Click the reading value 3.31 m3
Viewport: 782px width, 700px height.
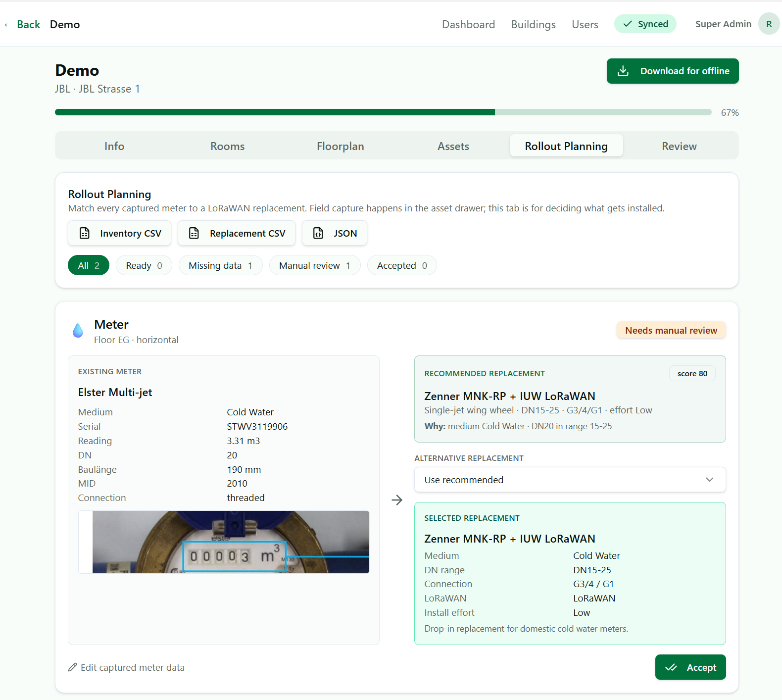pos(244,441)
